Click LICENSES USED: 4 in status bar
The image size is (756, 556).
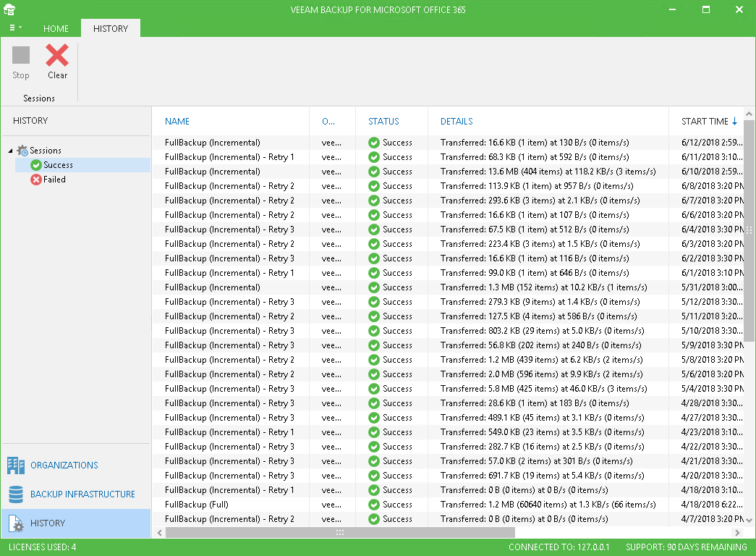tap(43, 547)
